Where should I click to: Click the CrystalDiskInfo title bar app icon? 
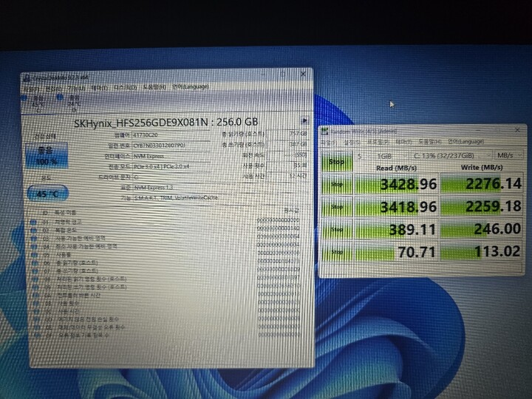coord(27,78)
